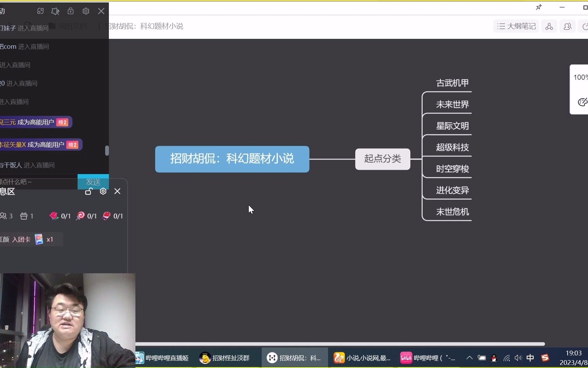Open gift info panel settings icon
This screenshot has width=588, height=368.
click(x=103, y=191)
